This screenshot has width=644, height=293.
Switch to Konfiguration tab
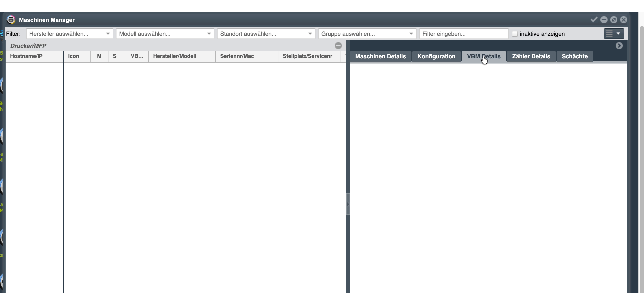point(436,56)
